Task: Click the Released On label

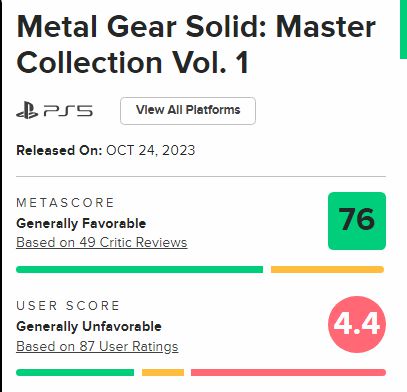Action: point(59,150)
